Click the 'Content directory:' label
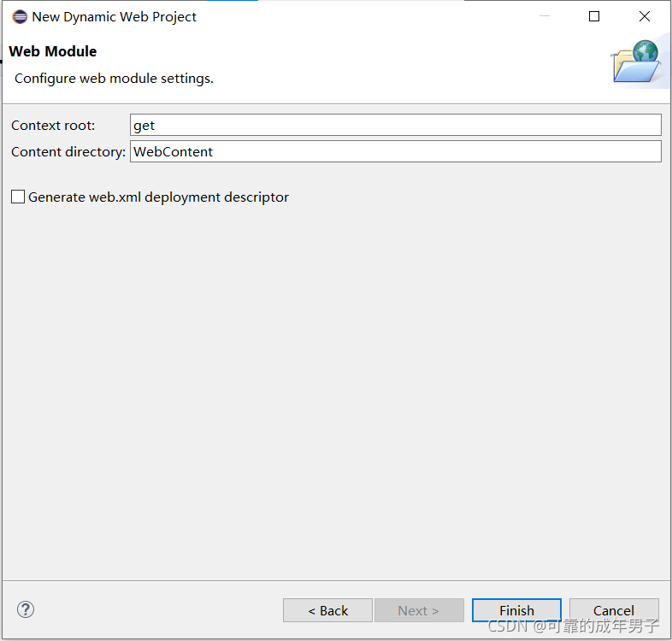672x641 pixels. pos(68,151)
